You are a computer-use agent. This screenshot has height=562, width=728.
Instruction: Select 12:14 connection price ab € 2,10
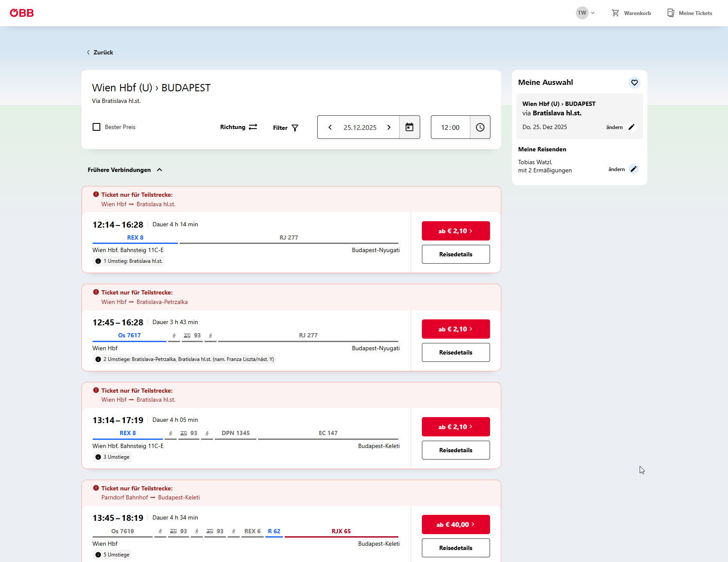455,231
